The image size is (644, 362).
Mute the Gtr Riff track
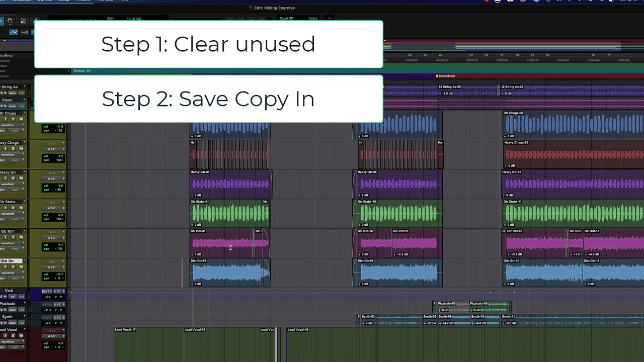coord(21,237)
